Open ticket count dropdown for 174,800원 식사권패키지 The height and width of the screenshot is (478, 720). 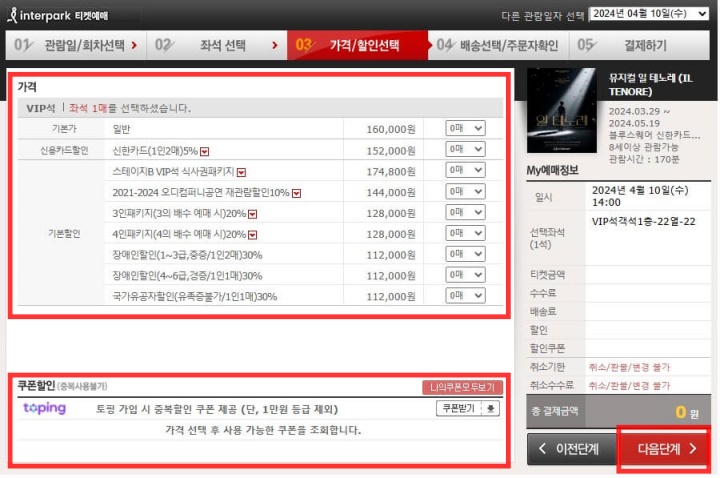point(465,170)
